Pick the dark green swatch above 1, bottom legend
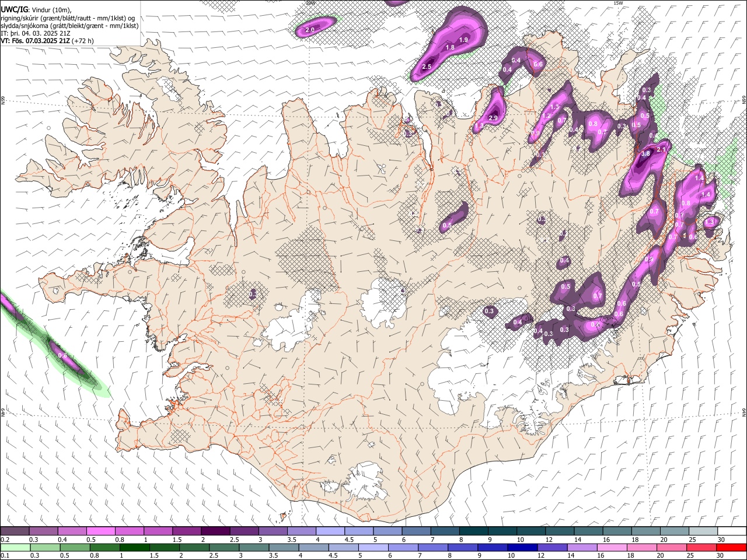The height and width of the screenshot is (560, 747). coord(134,547)
